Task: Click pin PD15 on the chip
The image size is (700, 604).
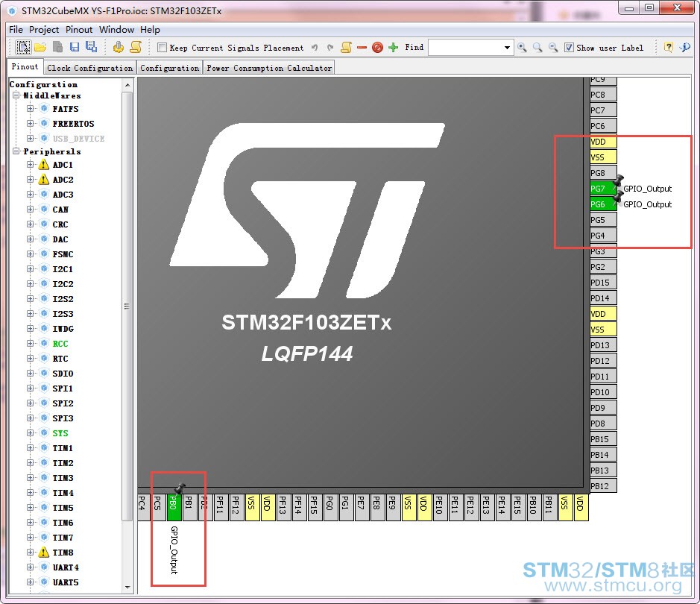Action: [x=602, y=282]
